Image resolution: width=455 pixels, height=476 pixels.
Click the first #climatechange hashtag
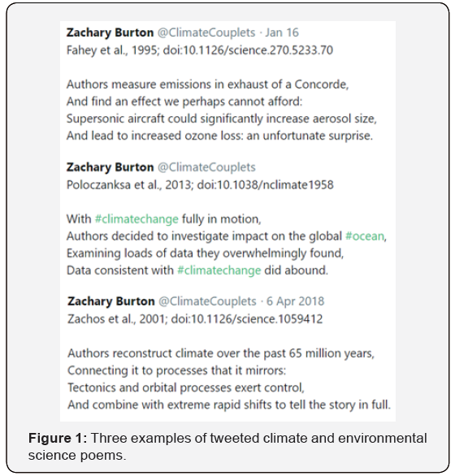click(136, 219)
